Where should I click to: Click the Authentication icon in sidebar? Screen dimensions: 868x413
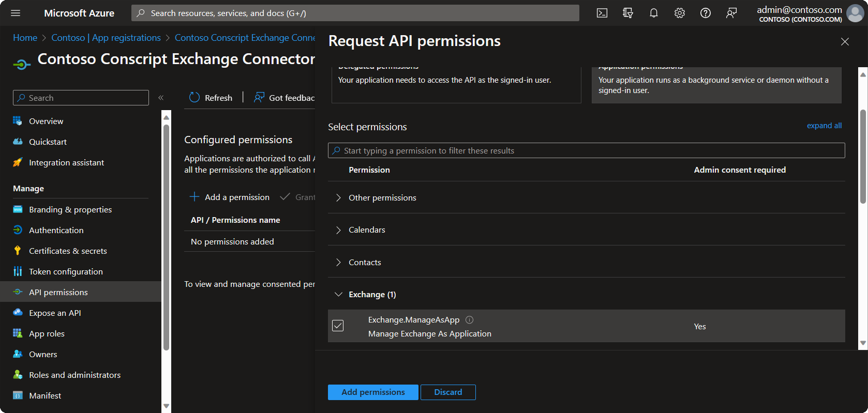(18, 230)
